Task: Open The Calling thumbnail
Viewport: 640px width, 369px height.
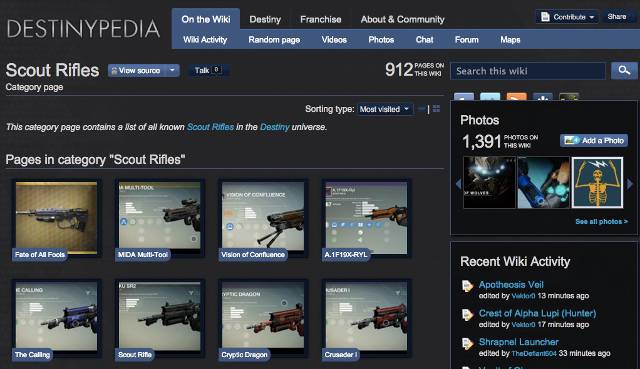Action: (x=56, y=318)
